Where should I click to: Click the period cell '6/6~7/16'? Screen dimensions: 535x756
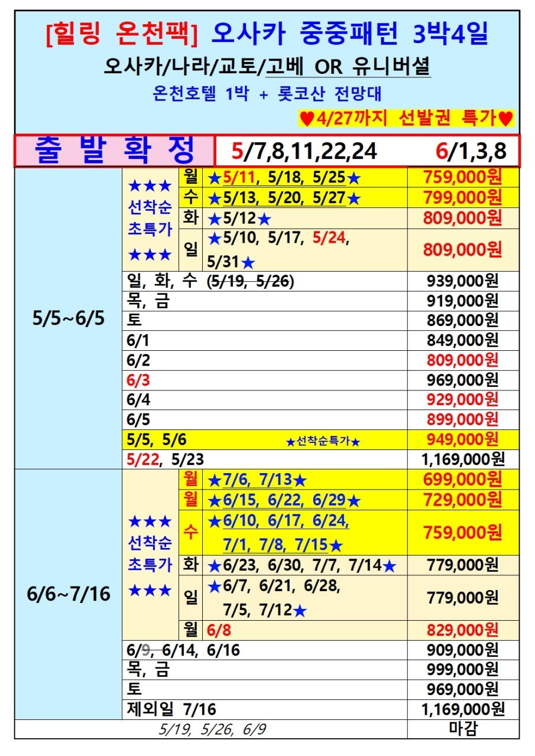(69, 594)
